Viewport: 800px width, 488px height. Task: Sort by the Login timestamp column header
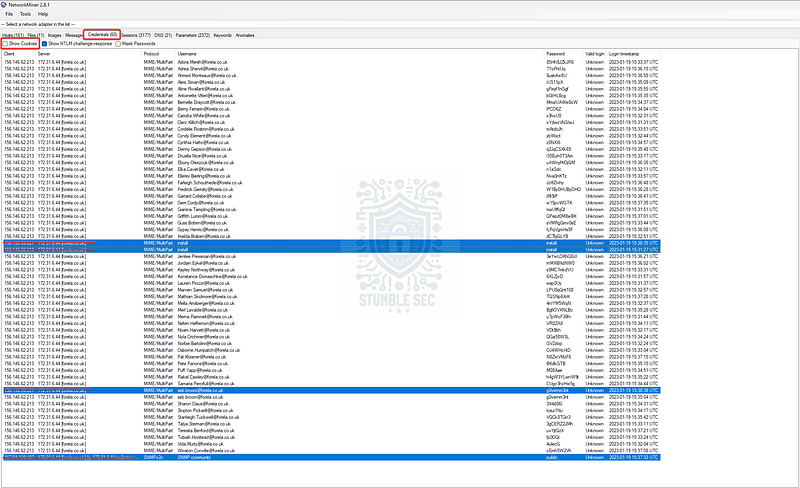[633, 54]
